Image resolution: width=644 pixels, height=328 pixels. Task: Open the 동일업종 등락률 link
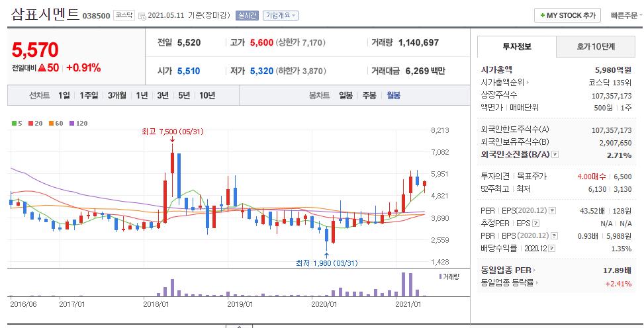coord(509,283)
